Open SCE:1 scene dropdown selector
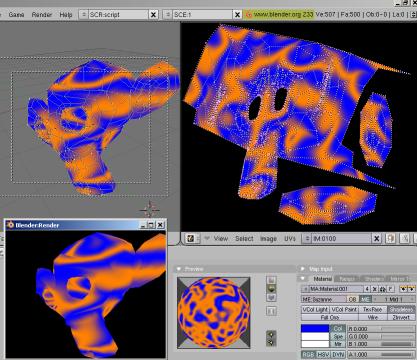The image size is (417, 360). coord(168,15)
